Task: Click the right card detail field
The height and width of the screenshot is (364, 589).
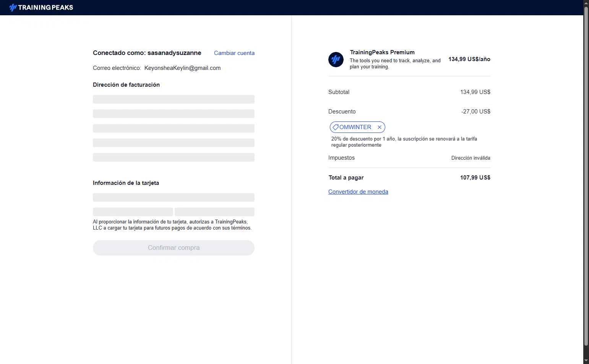Action: [214, 212]
